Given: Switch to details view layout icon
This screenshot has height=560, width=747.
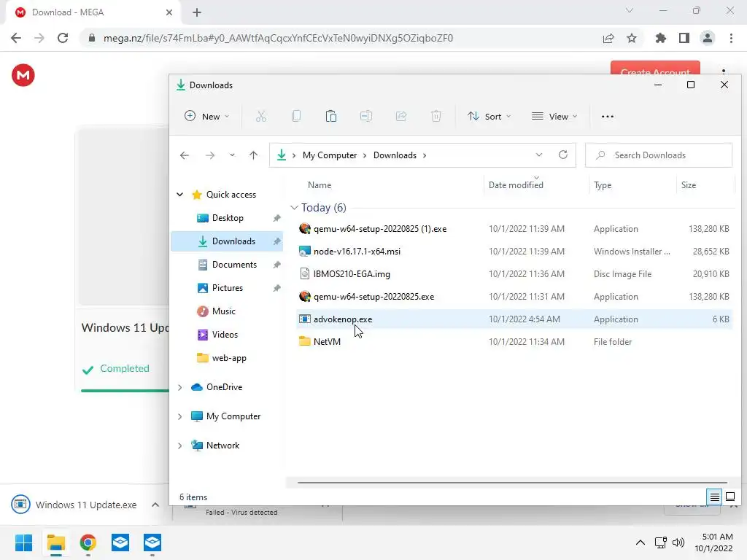Looking at the screenshot, I should (715, 497).
